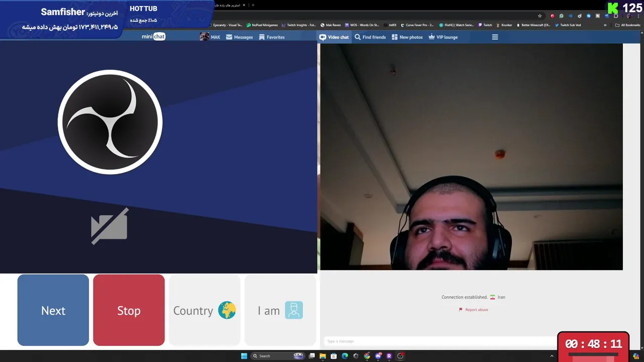Expand the bookmarks overflow chevron
The height and width of the screenshot is (362, 644).
tap(605, 25)
